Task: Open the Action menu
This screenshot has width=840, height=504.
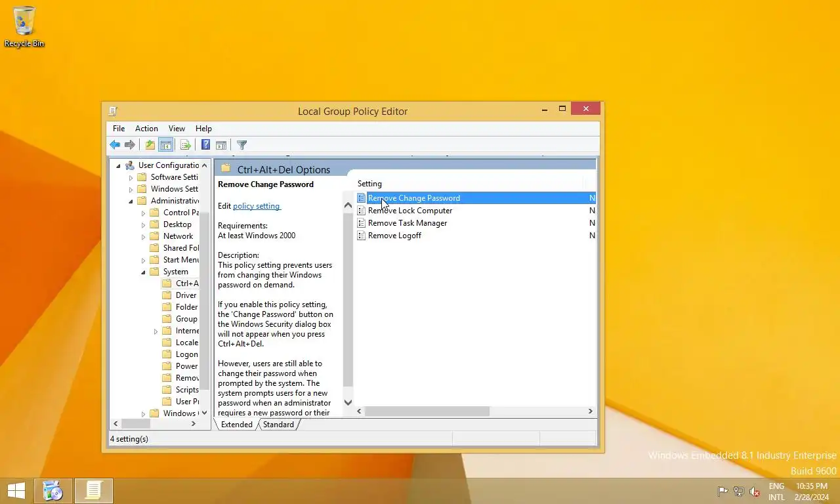Action: 146,129
